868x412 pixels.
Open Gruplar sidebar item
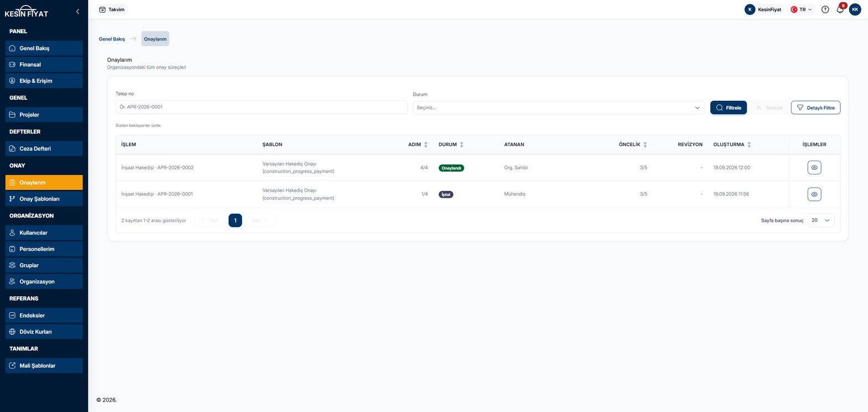44,265
